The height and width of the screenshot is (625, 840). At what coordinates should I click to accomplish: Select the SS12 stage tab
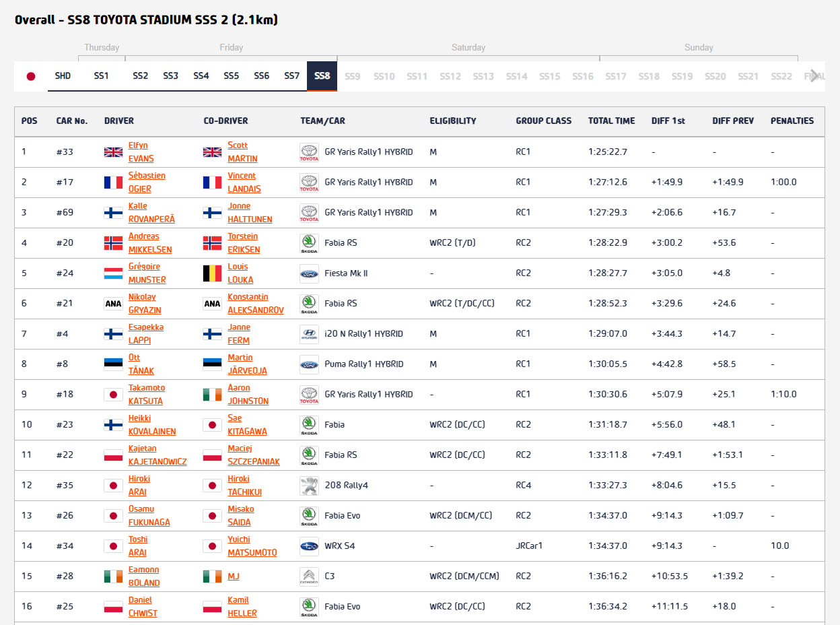coord(450,76)
